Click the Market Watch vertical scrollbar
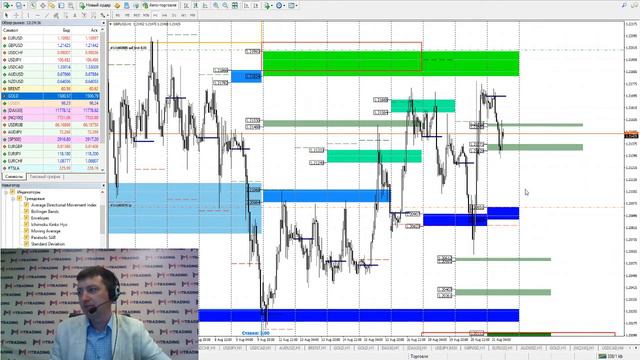 tap(103, 100)
